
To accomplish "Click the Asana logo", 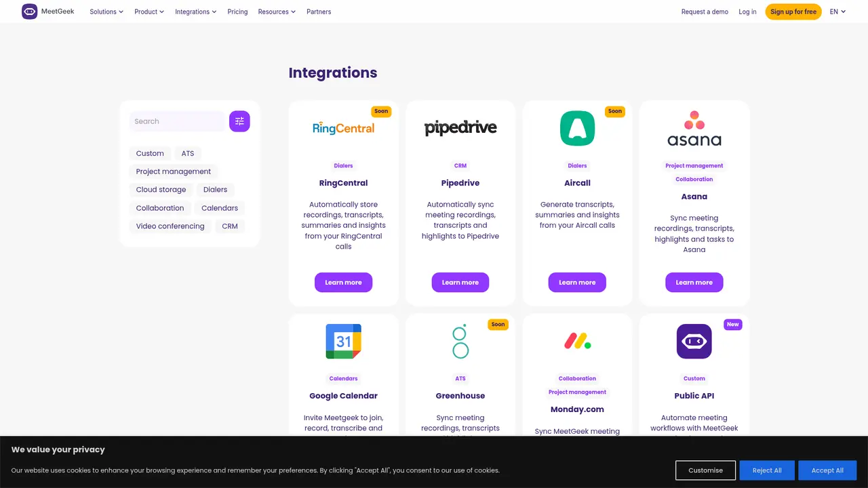I will pos(694,129).
